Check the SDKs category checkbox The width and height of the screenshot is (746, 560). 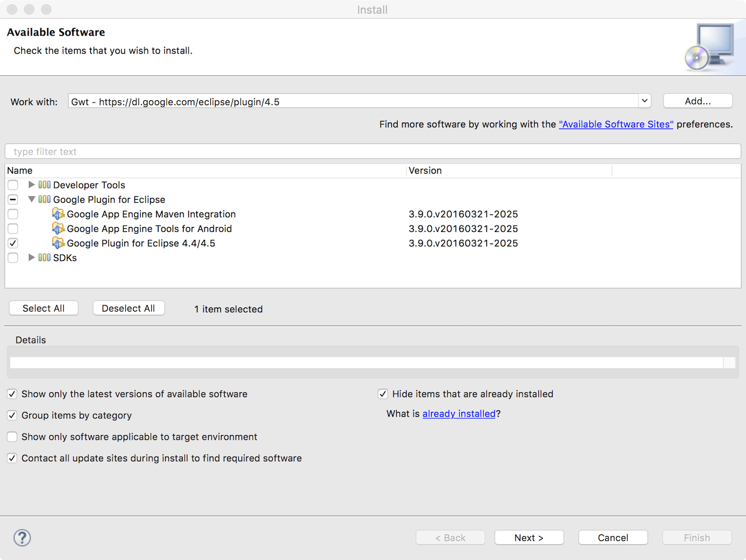click(x=13, y=257)
